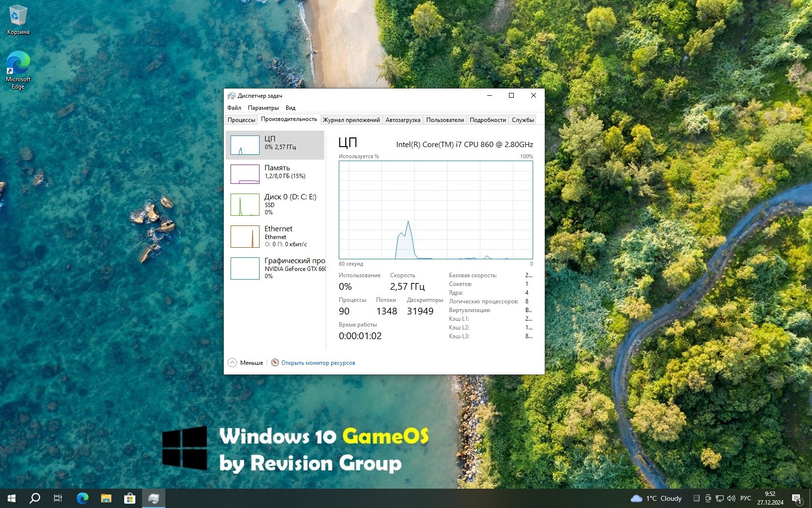This screenshot has height=508, width=812.
Task: Open the notification center icon
Action: (x=797, y=499)
